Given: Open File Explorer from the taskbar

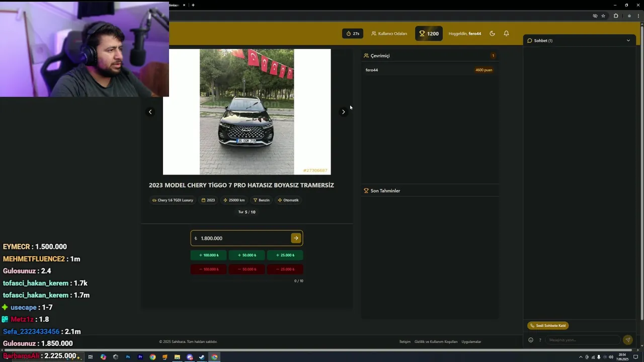Looking at the screenshot, I should tap(177, 357).
